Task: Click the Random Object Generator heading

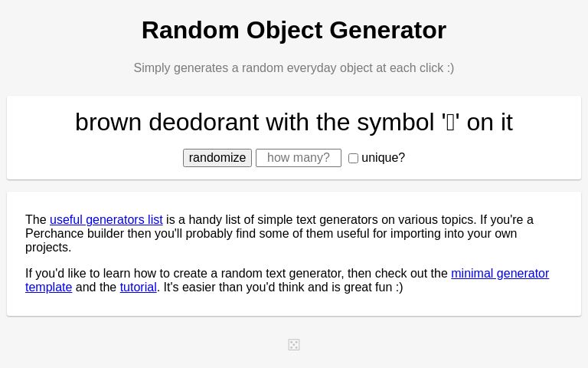Action: [294, 30]
